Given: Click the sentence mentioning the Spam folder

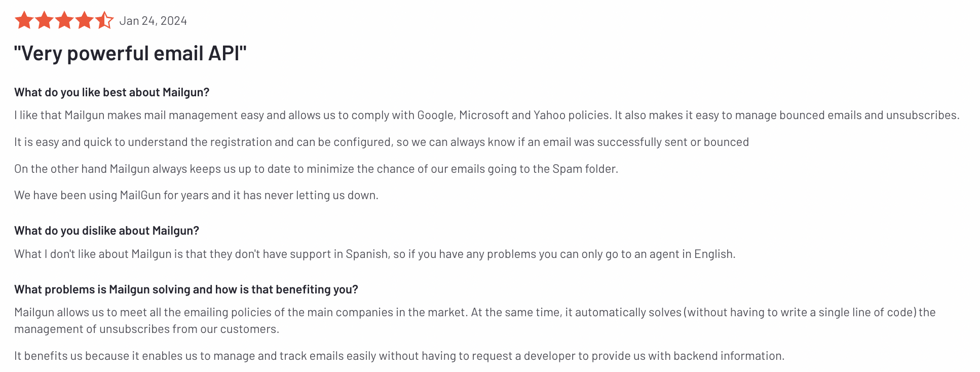Looking at the screenshot, I should [x=316, y=169].
